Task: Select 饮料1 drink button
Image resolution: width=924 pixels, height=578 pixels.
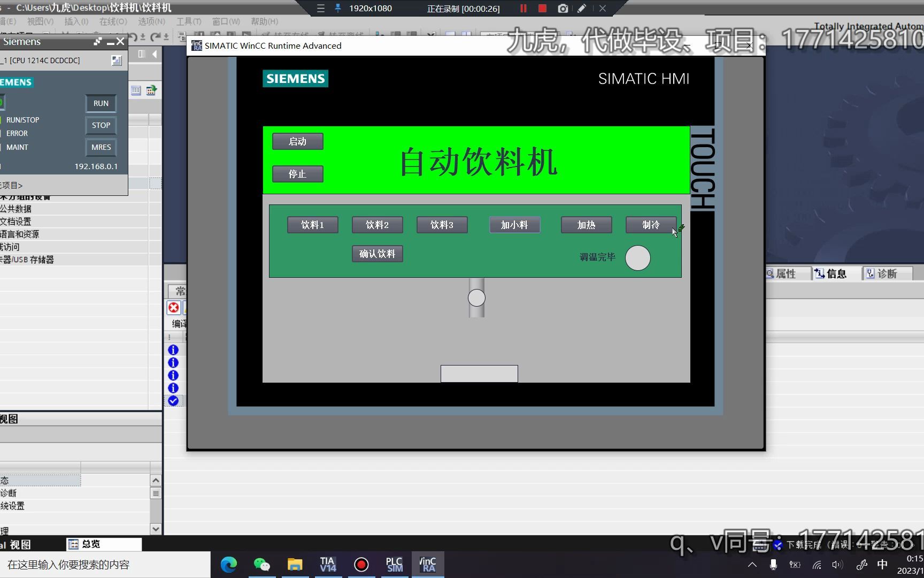Action: [x=313, y=225]
